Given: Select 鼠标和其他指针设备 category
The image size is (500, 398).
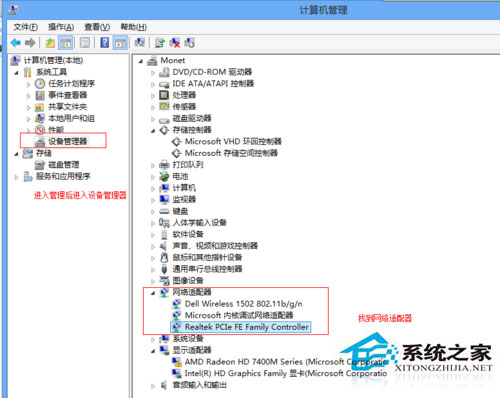Looking at the screenshot, I should coord(207,257).
